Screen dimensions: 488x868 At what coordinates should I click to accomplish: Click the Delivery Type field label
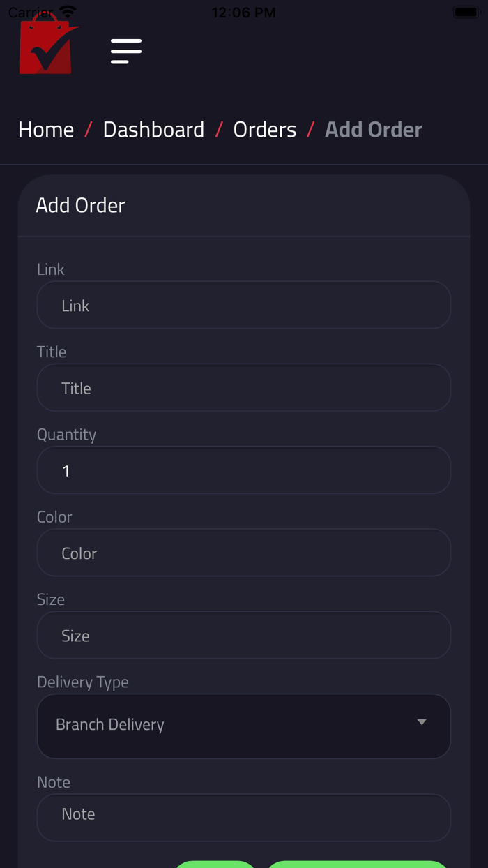(83, 682)
